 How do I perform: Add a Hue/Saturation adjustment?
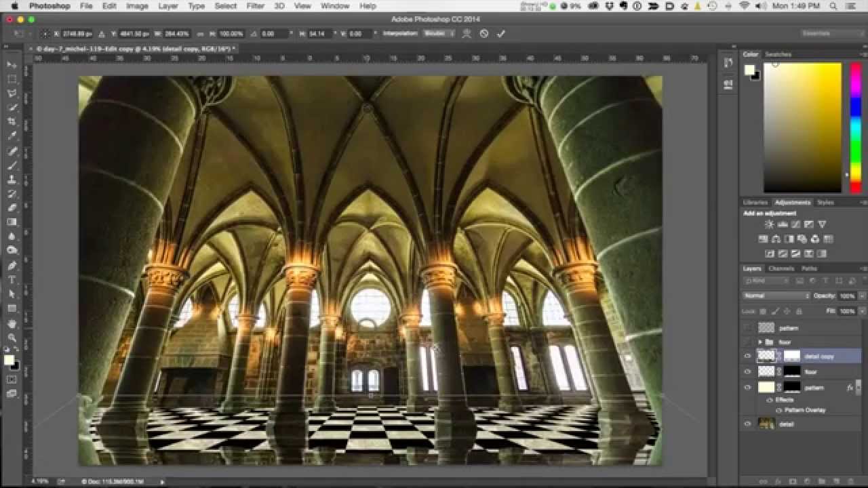[764, 239]
